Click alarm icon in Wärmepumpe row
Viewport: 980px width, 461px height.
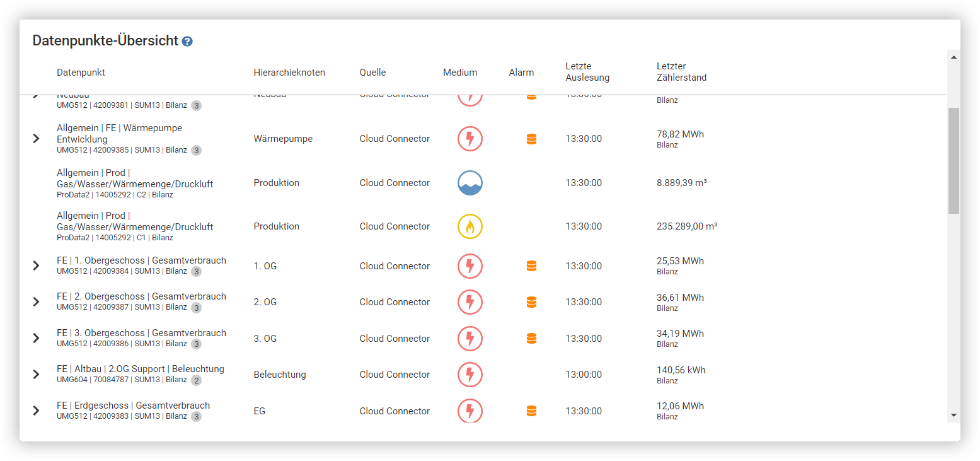531,139
